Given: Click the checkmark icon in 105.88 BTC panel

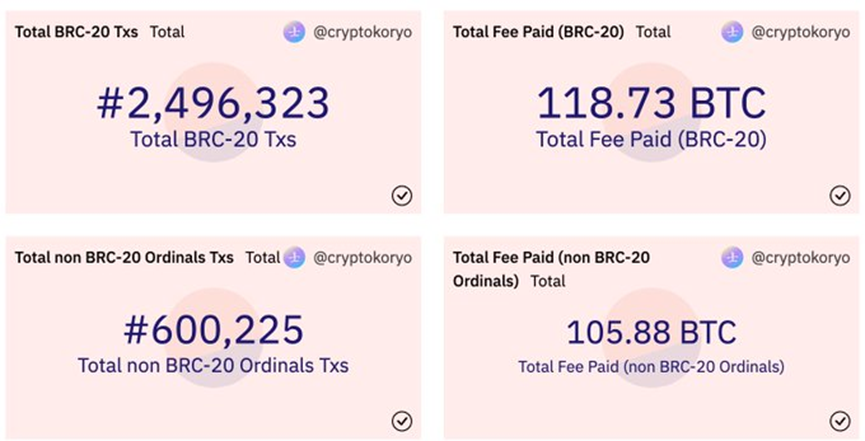Looking at the screenshot, I should pyautogui.click(x=840, y=421).
